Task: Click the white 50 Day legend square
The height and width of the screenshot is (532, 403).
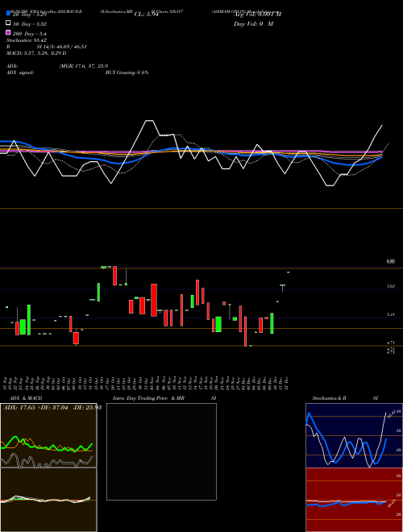Action: click(9, 23)
